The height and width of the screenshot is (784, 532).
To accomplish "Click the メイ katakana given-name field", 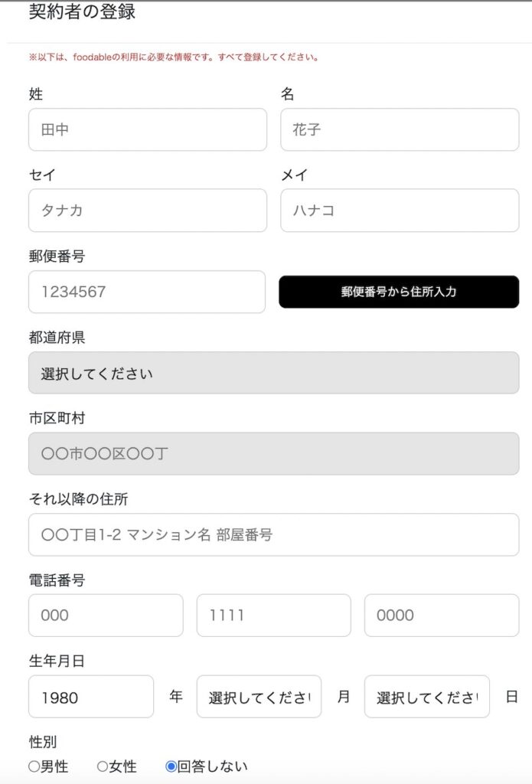I will (x=400, y=211).
